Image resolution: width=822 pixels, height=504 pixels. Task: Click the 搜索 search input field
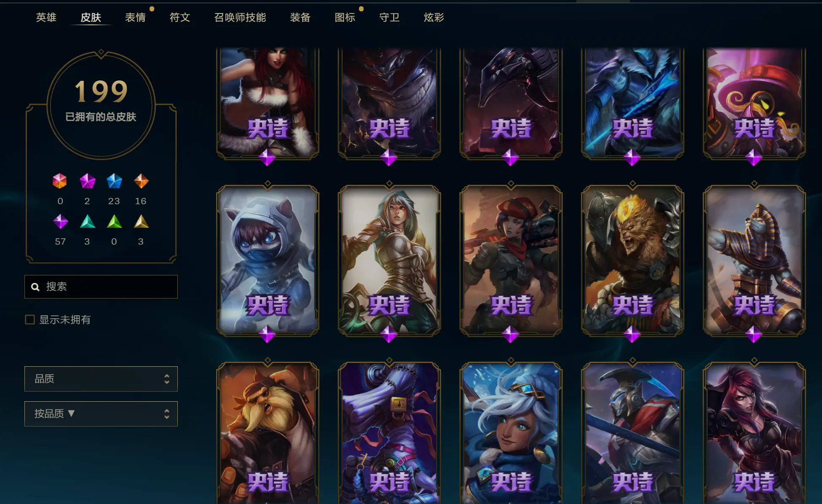[x=101, y=287]
